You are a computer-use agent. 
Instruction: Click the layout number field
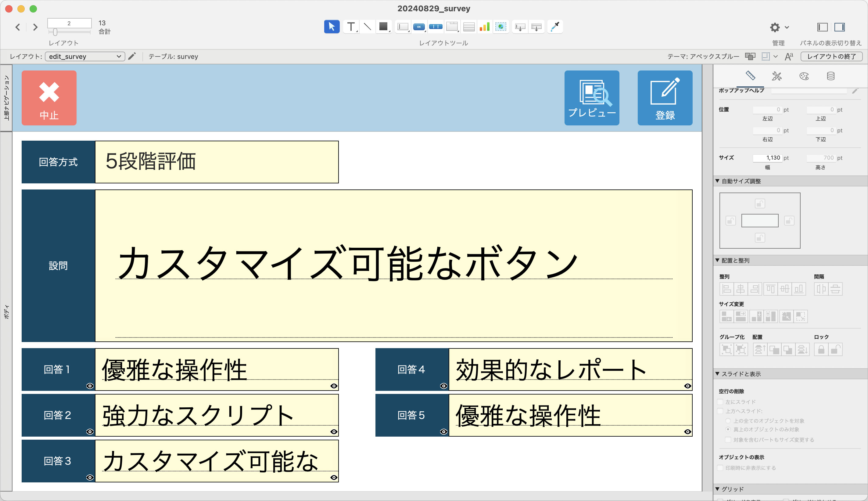coord(70,23)
